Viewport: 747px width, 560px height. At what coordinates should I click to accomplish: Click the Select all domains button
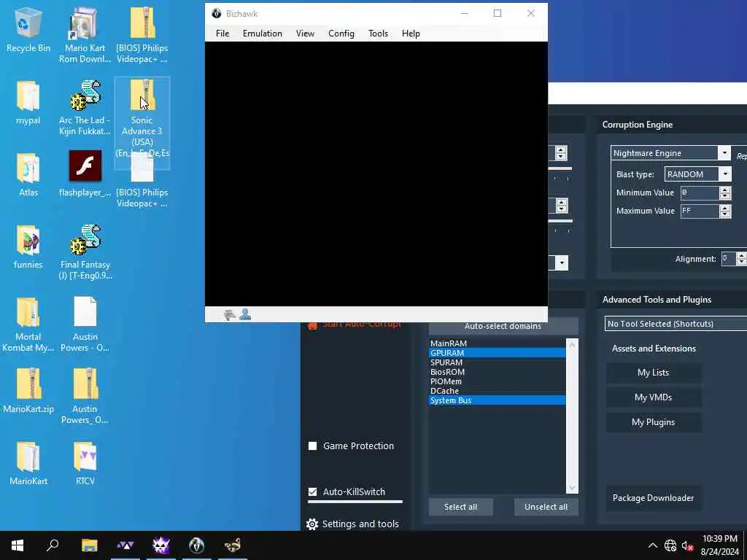[x=461, y=507]
